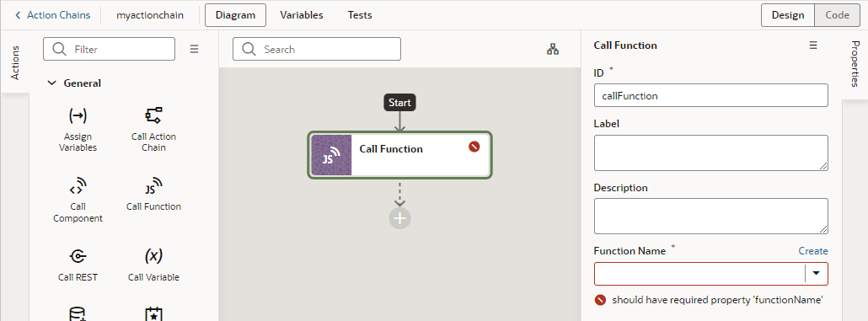Switch to Design mode
The height and width of the screenshot is (321, 868).
click(788, 15)
